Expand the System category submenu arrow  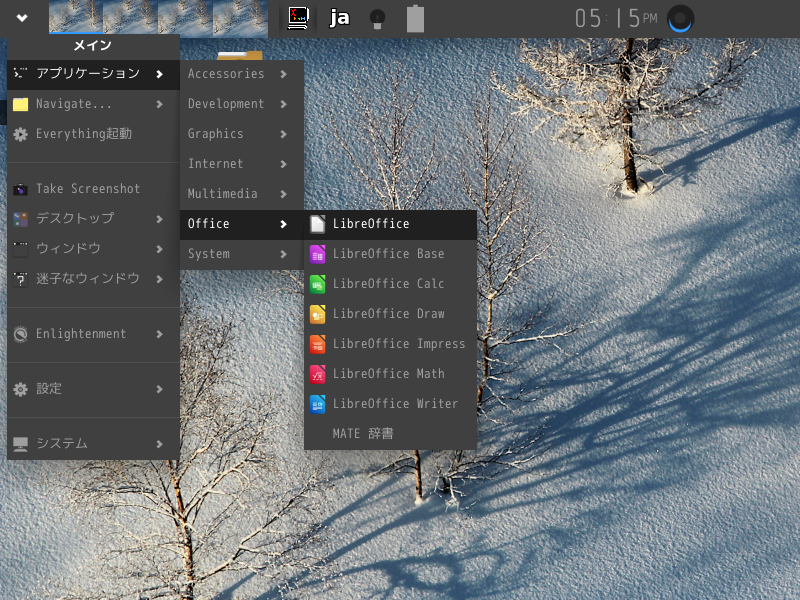tap(284, 255)
